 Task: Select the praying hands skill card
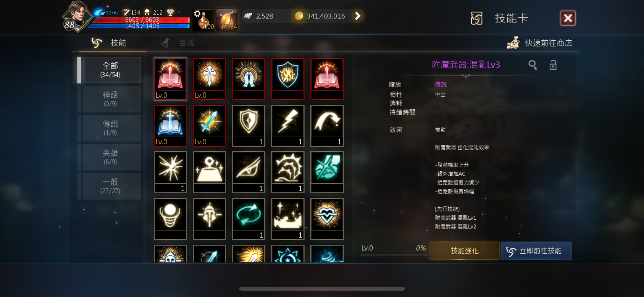click(249, 79)
